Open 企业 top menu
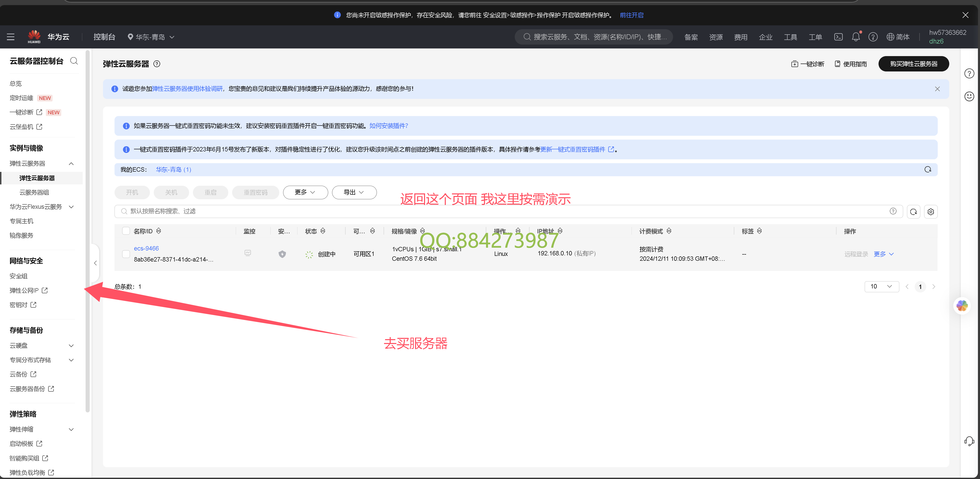Viewport: 980px width, 479px height. [766, 37]
